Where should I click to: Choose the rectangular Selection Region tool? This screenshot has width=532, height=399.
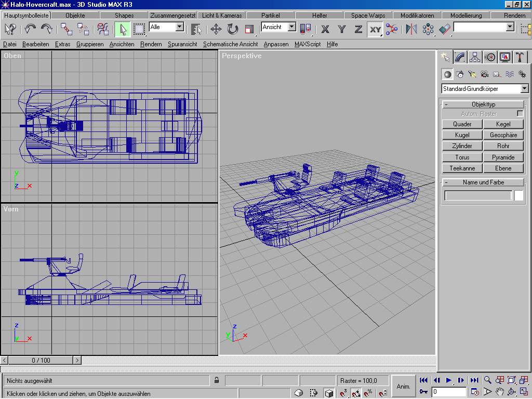click(139, 29)
